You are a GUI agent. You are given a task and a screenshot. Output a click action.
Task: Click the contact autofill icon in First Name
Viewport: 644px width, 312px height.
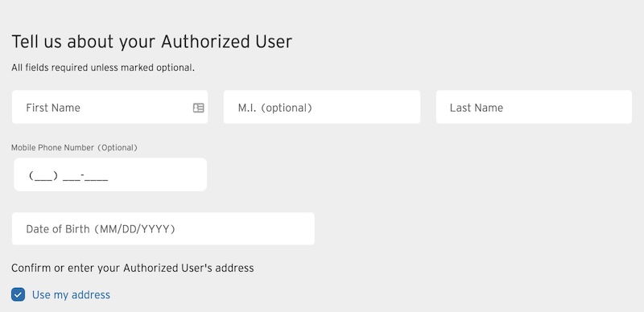coord(198,108)
